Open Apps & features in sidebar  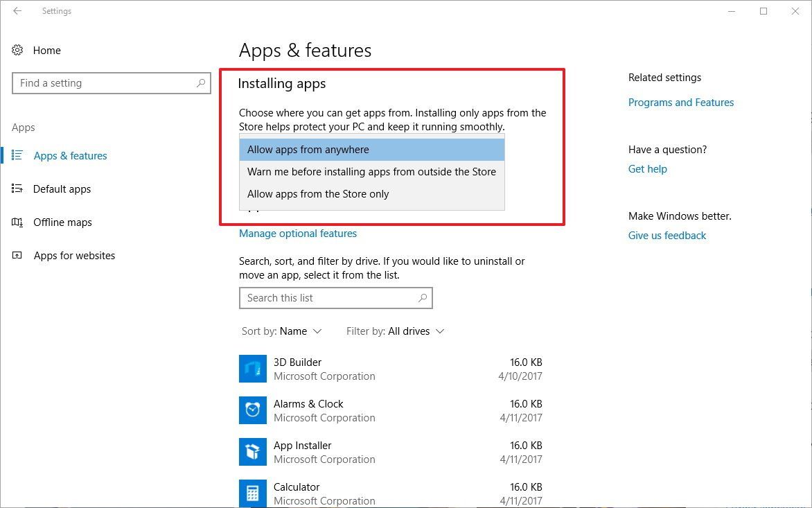(x=70, y=156)
